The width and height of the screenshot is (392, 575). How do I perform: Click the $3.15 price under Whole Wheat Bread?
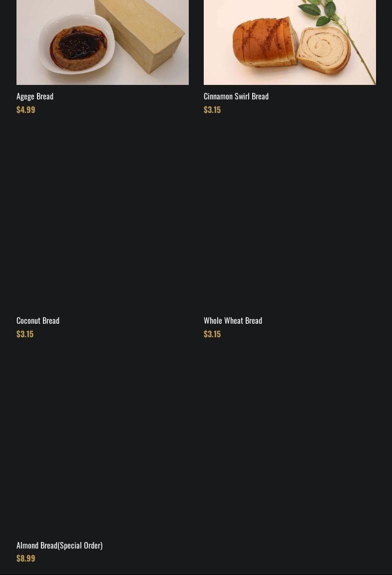[x=212, y=334]
